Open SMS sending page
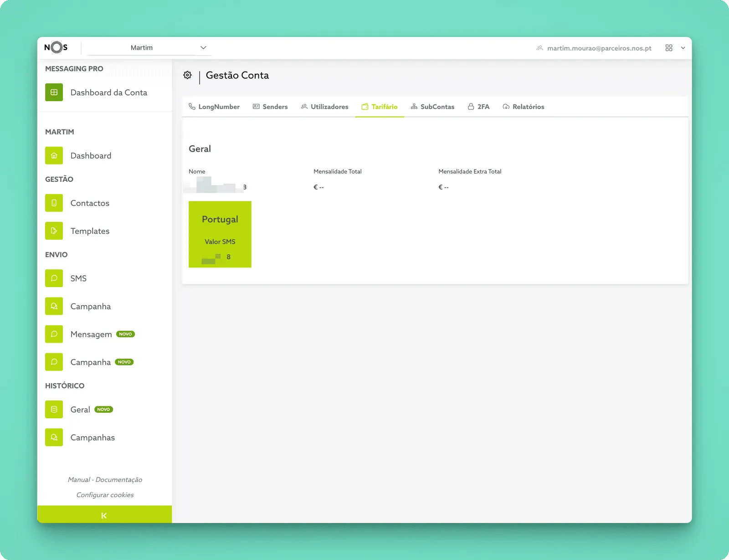This screenshot has width=729, height=560. (78, 278)
